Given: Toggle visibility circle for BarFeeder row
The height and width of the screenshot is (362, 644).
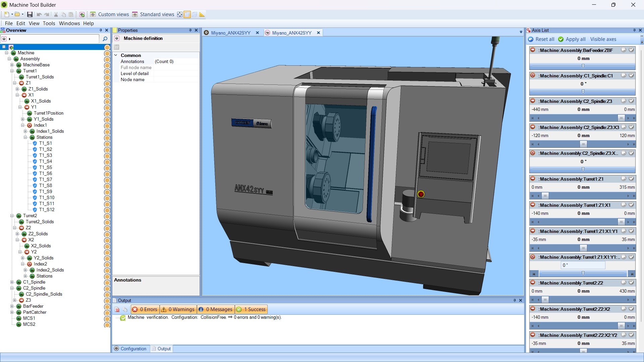Looking at the screenshot, I should 107,306.
